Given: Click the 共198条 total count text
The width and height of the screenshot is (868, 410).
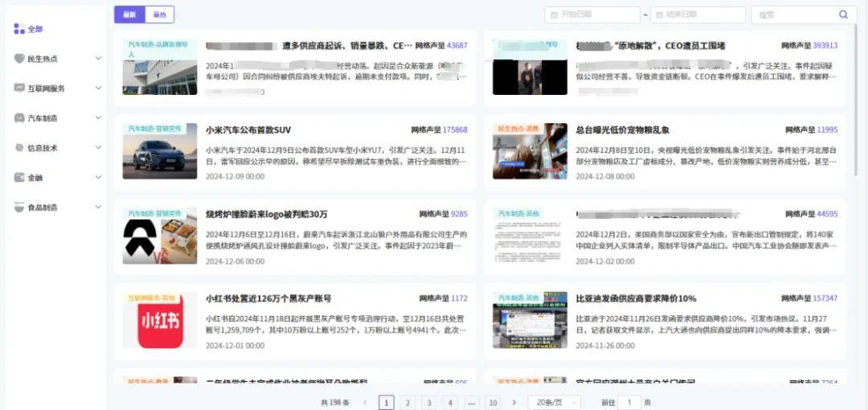Looking at the screenshot, I should (335, 403).
